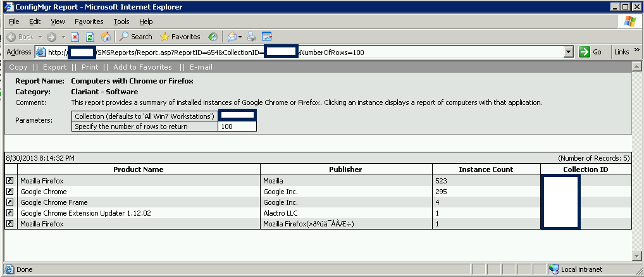Click the page icon in address bar
The height and width of the screenshot is (277, 644).
pyautogui.click(x=40, y=52)
